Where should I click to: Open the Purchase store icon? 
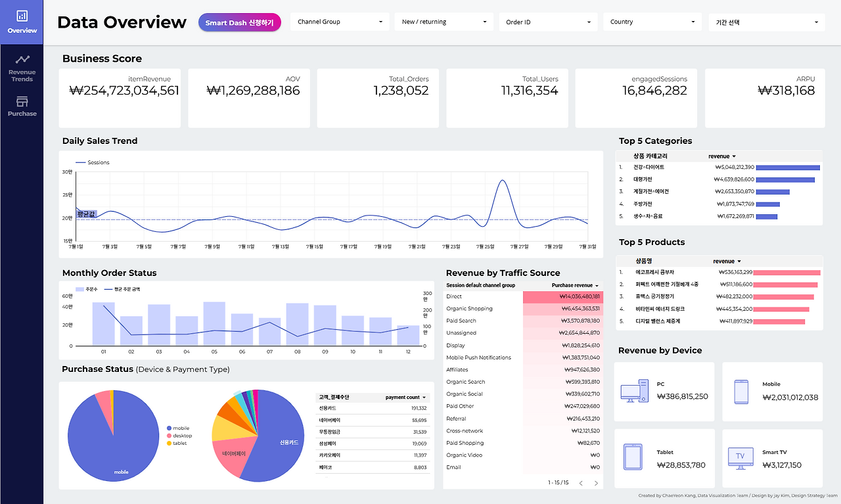click(22, 102)
